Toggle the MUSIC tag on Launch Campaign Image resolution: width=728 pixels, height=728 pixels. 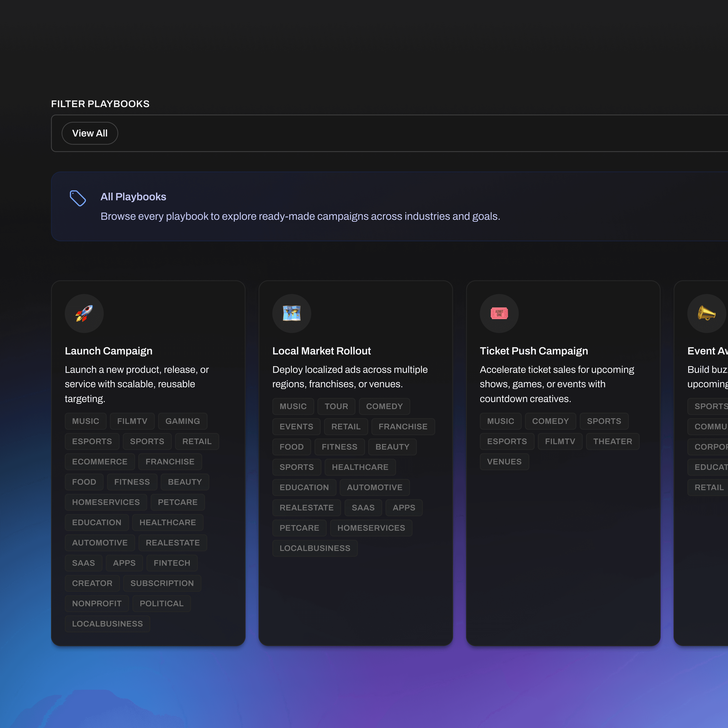coord(86,421)
